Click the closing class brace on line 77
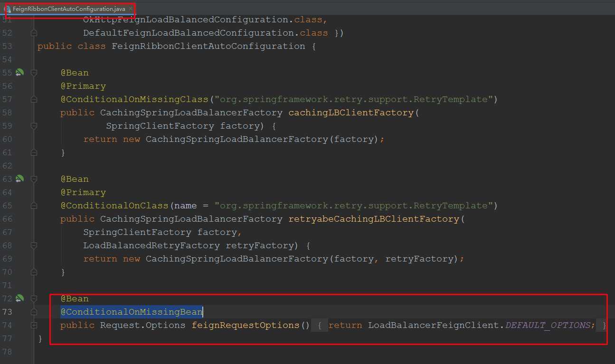This screenshot has width=615, height=364. click(x=40, y=338)
